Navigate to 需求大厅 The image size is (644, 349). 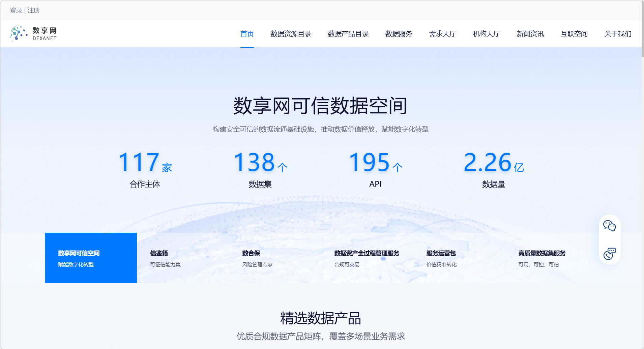click(x=442, y=34)
